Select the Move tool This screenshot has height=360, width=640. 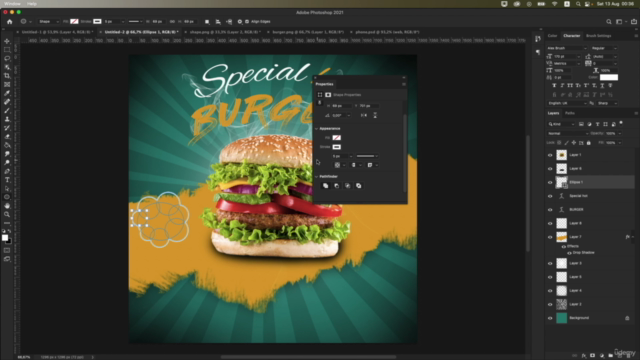click(x=7, y=41)
